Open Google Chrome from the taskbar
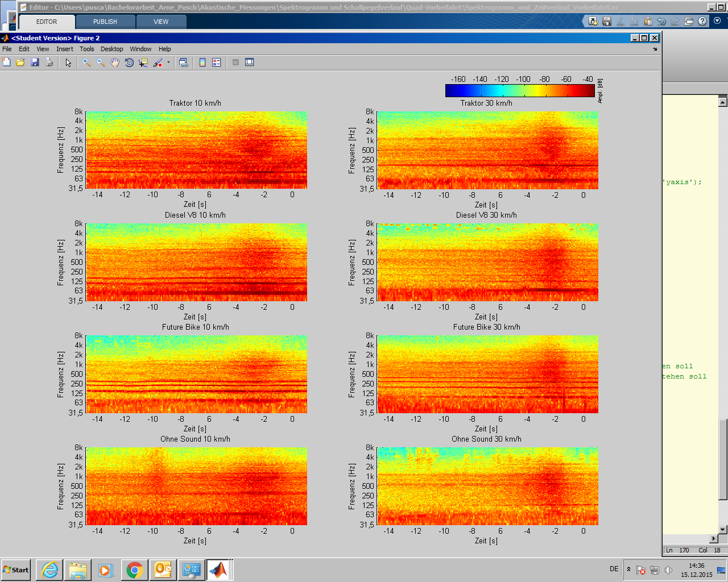 (135, 569)
